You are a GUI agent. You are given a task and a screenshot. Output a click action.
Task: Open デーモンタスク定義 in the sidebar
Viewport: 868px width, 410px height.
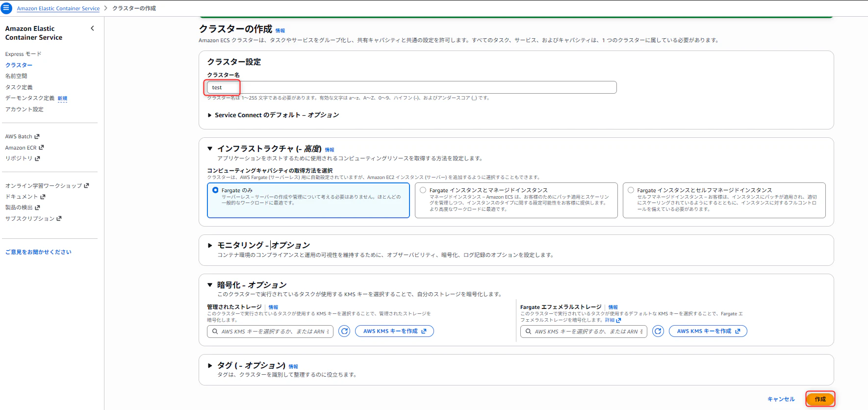30,98
